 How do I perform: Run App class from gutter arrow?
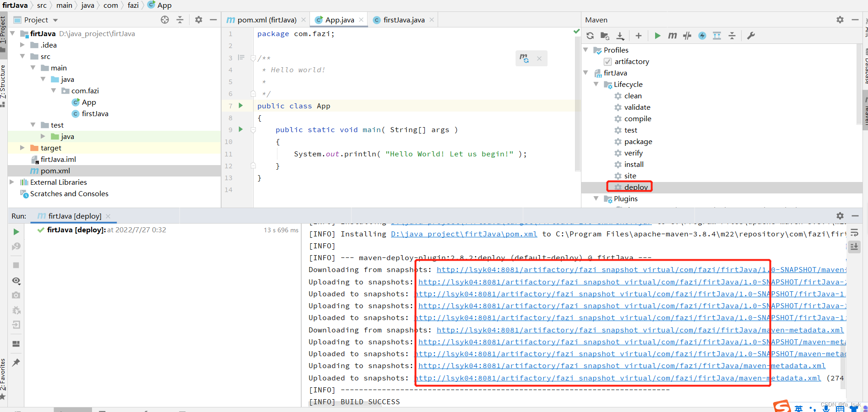point(241,106)
